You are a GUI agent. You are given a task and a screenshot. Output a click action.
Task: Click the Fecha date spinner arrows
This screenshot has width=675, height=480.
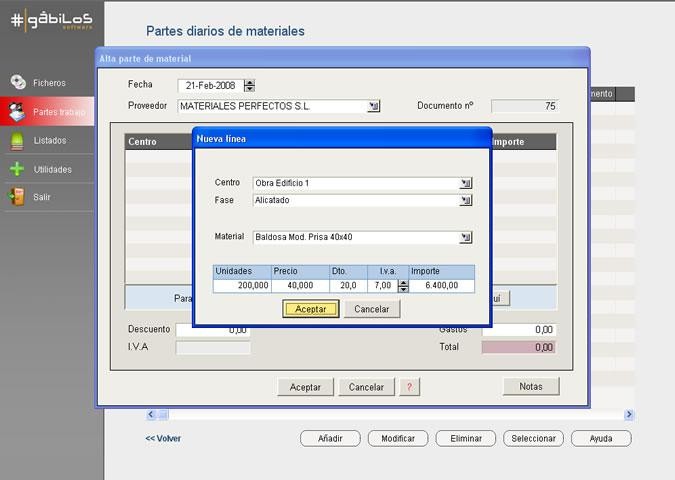(249, 86)
